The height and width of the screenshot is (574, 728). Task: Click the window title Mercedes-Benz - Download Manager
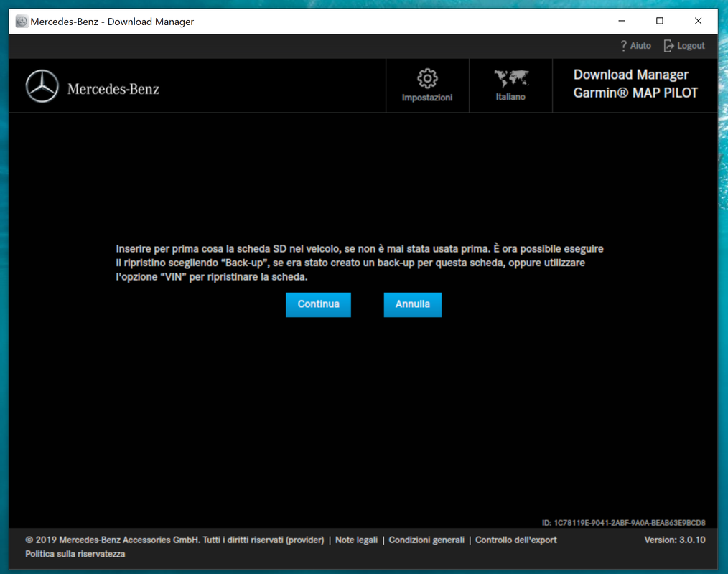(x=112, y=22)
